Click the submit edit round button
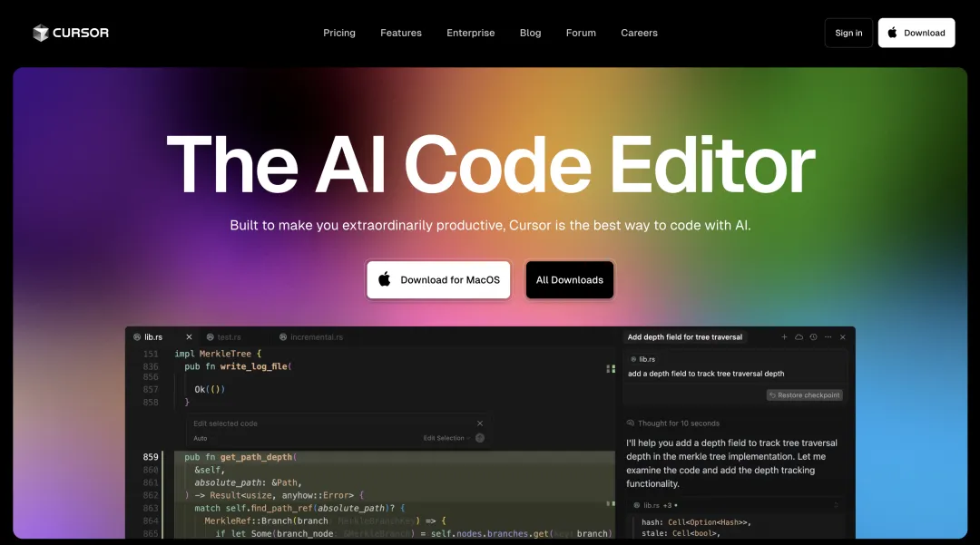 point(480,438)
